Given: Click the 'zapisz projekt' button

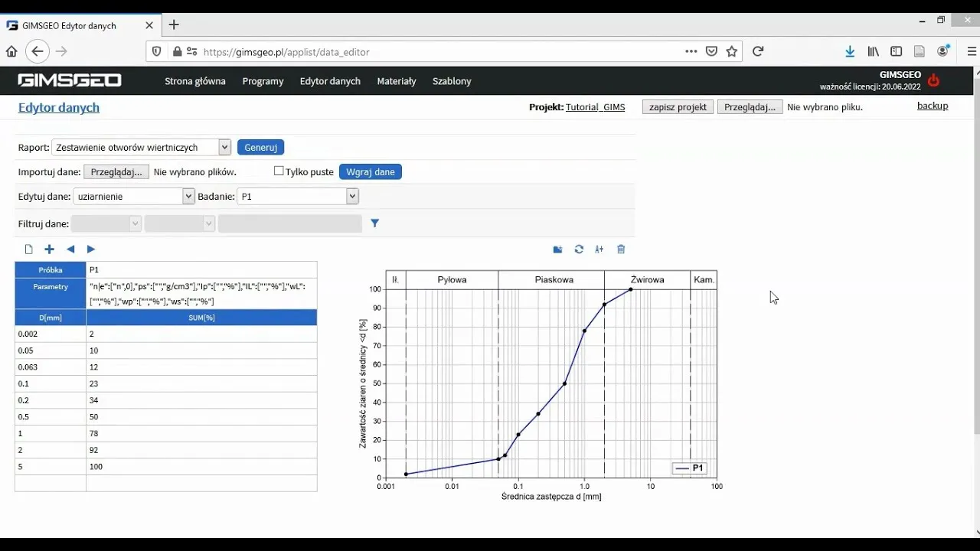Looking at the screenshot, I should pyautogui.click(x=678, y=107).
